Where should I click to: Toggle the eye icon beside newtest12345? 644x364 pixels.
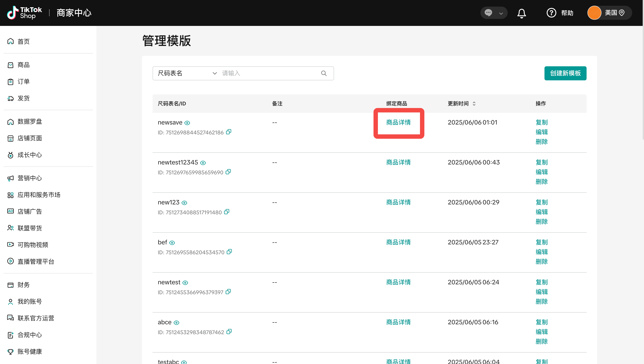click(x=203, y=163)
